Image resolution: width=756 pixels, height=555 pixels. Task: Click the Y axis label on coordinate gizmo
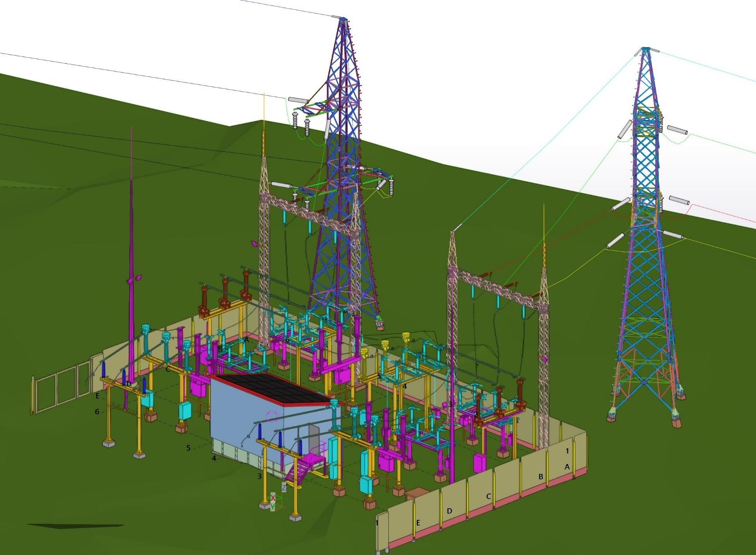(x=272, y=507)
